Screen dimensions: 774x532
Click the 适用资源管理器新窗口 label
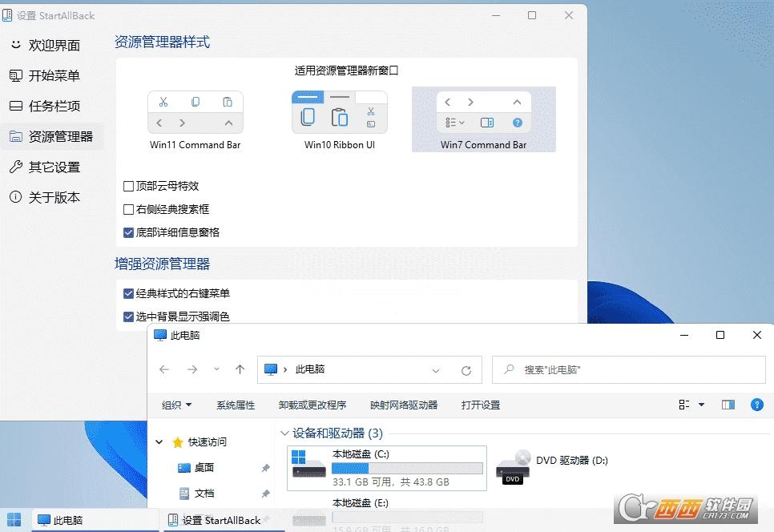pyautogui.click(x=346, y=71)
